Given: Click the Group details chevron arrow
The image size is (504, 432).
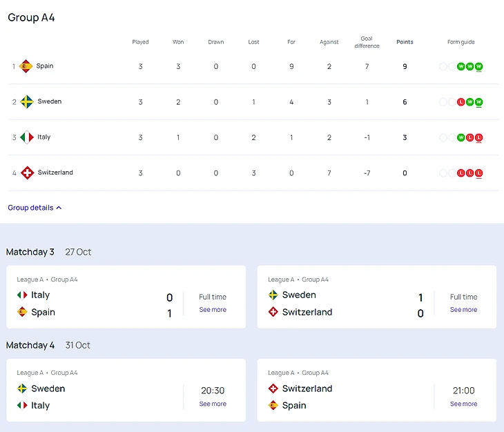Looking at the screenshot, I should coord(59,208).
